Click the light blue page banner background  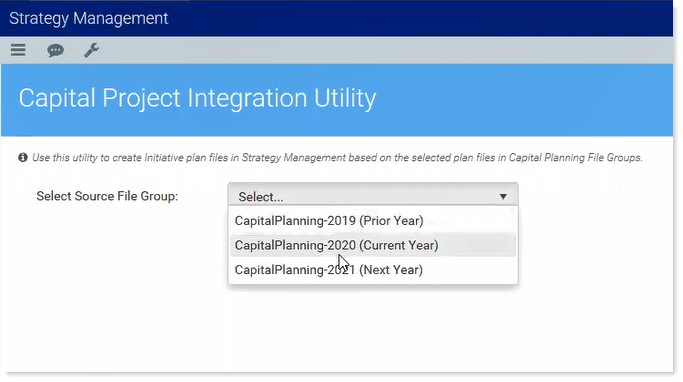click(523, 99)
